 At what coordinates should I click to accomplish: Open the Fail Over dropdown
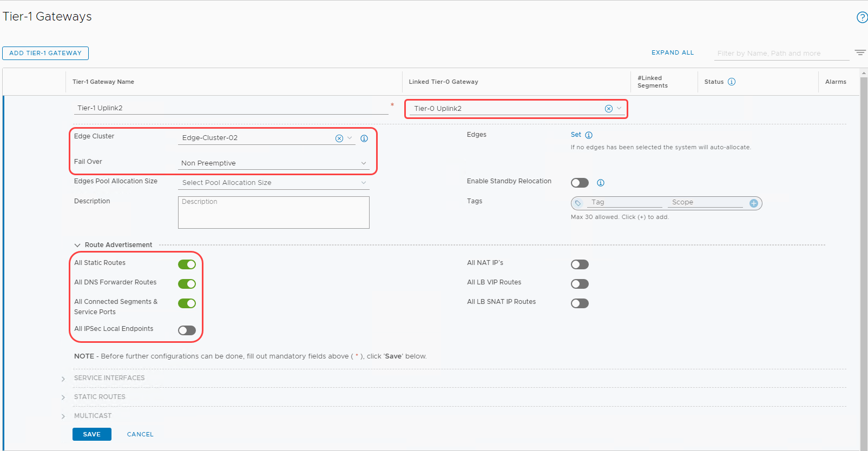(x=274, y=163)
